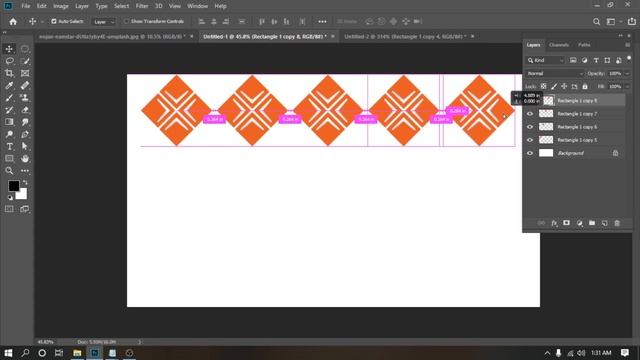Hide the Background layer eye icon
The image size is (640, 360).
point(530,153)
